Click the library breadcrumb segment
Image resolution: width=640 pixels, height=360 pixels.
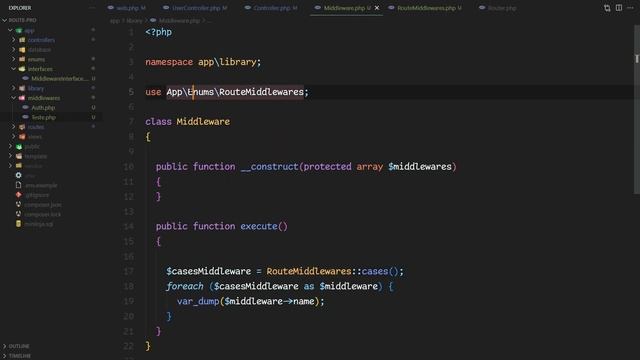coord(134,20)
